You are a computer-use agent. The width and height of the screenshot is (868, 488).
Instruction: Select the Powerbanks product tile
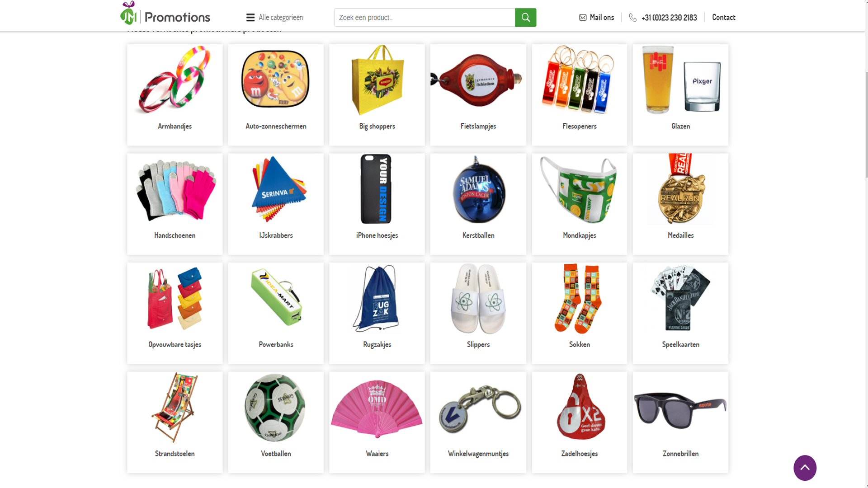[x=276, y=313]
